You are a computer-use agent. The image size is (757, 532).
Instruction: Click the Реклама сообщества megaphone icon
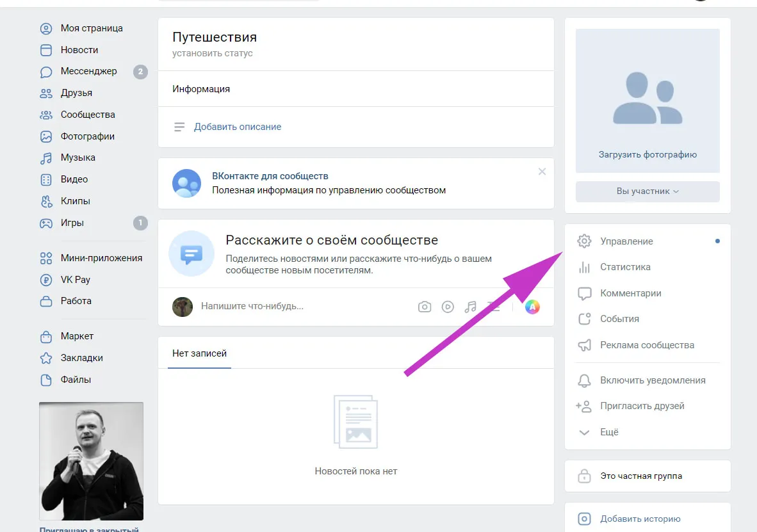(584, 345)
